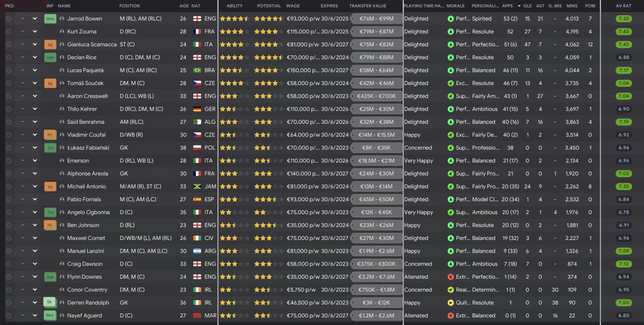Click Łukasz Fabiański's 'Trn' status badge

pos(50,148)
